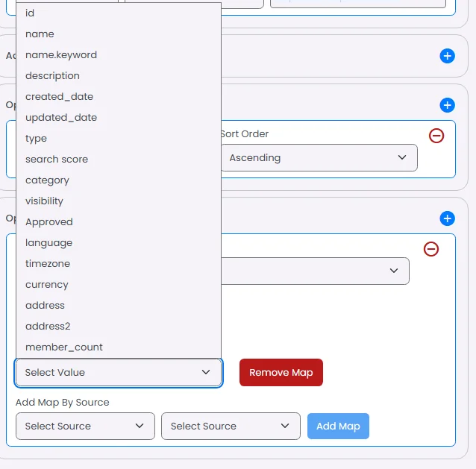476x469 pixels.
Task: Remove the map block with the red minus icon
Action: pos(431,249)
